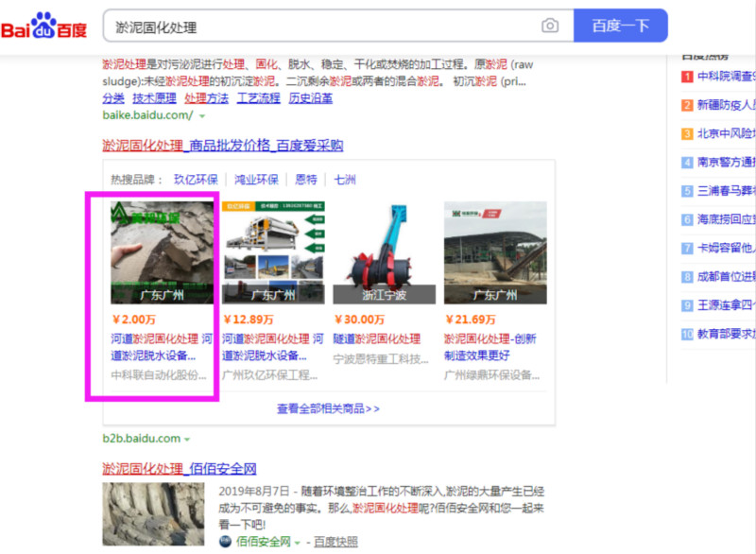Open hot search item 教育部要求
The height and width of the screenshot is (554, 756).
[726, 334]
